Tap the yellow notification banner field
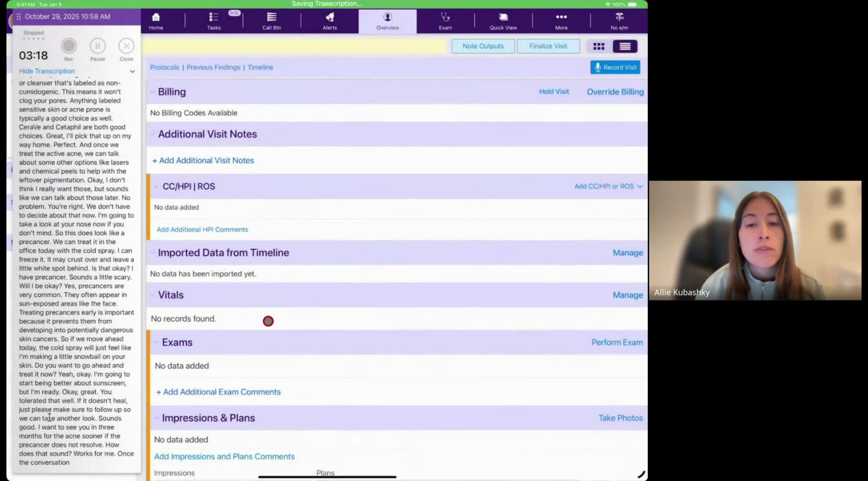The image size is (868, 481). click(294, 46)
